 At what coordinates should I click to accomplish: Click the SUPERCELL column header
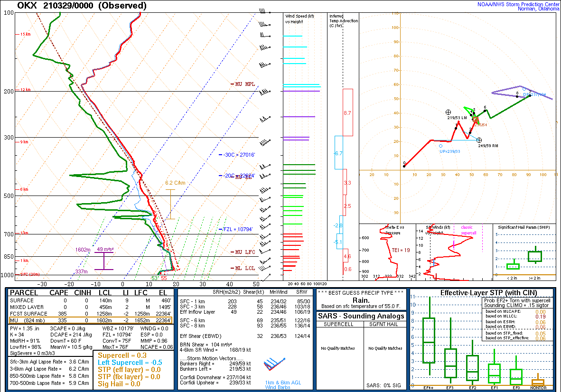[x=338, y=325]
